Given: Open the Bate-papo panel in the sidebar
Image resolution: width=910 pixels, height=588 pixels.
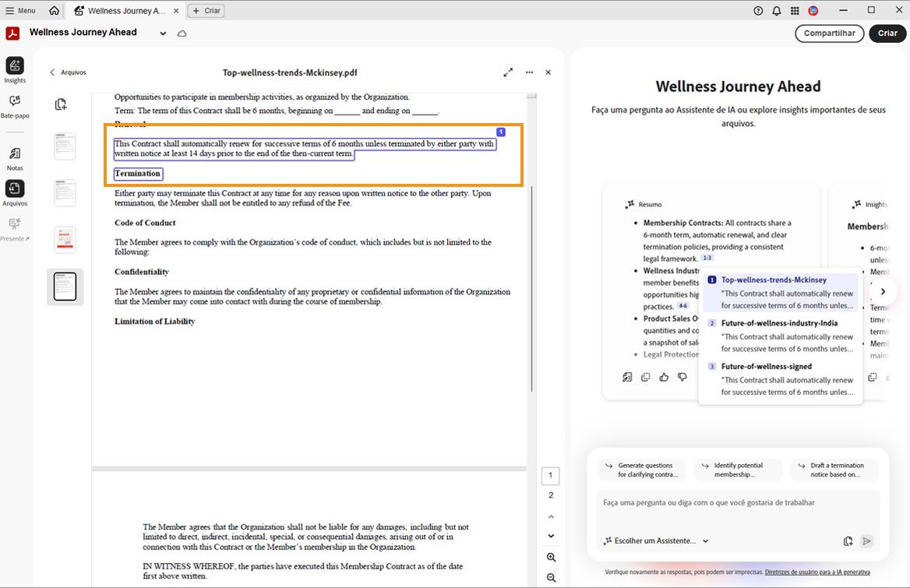Looking at the screenshot, I should [x=15, y=107].
